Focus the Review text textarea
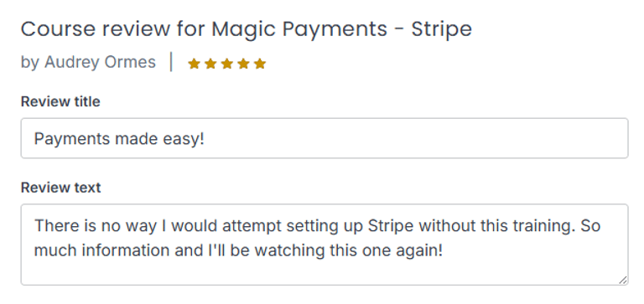 click(x=325, y=245)
